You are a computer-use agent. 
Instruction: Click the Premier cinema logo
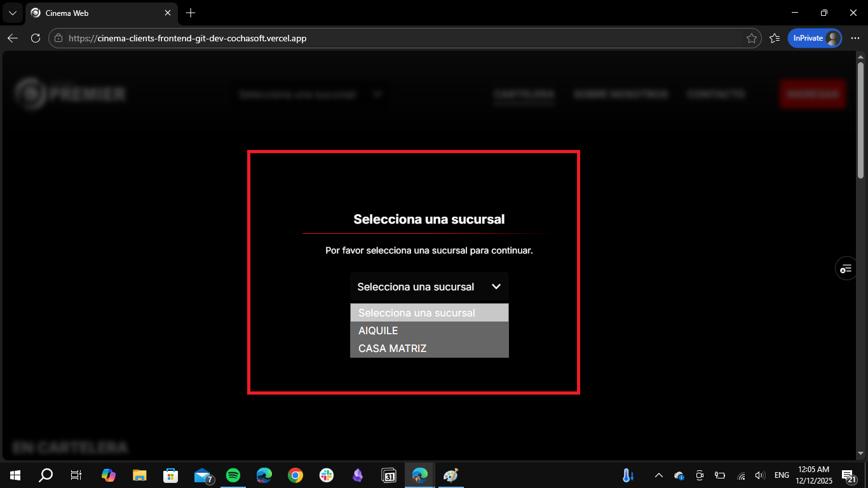pos(70,93)
